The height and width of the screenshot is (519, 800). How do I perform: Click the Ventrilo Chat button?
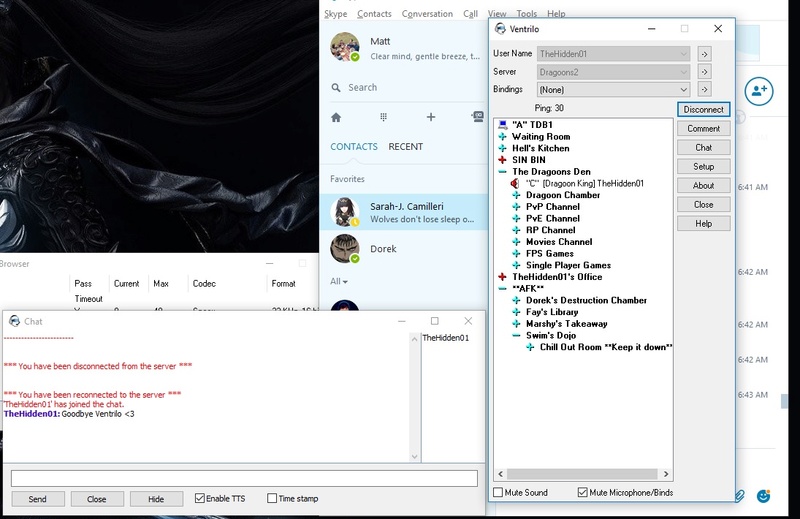(x=704, y=147)
